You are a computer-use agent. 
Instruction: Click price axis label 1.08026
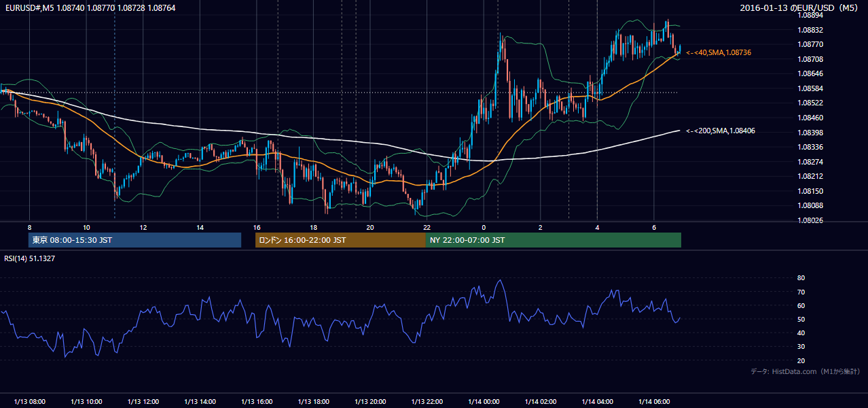[x=810, y=220]
